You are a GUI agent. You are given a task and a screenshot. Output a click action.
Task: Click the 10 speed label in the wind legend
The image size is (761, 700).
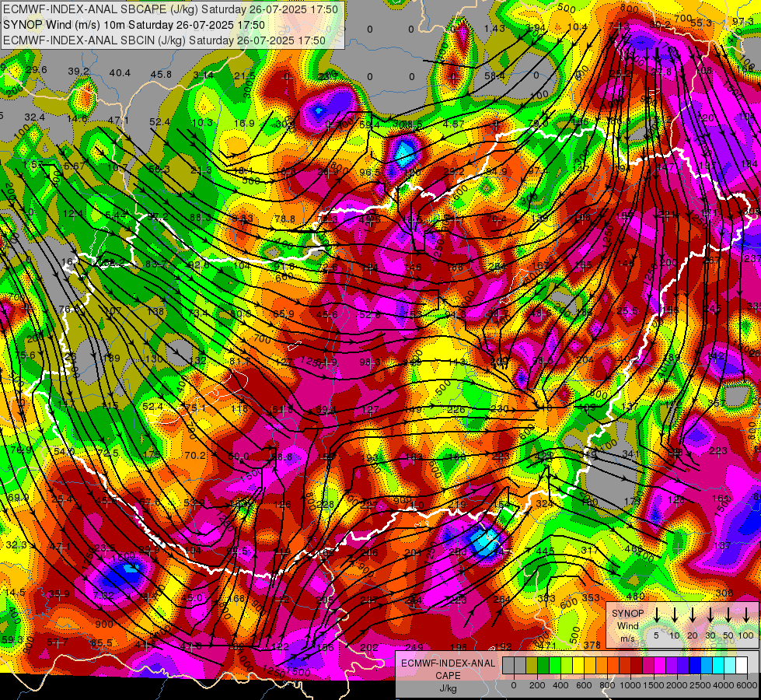[675, 635]
